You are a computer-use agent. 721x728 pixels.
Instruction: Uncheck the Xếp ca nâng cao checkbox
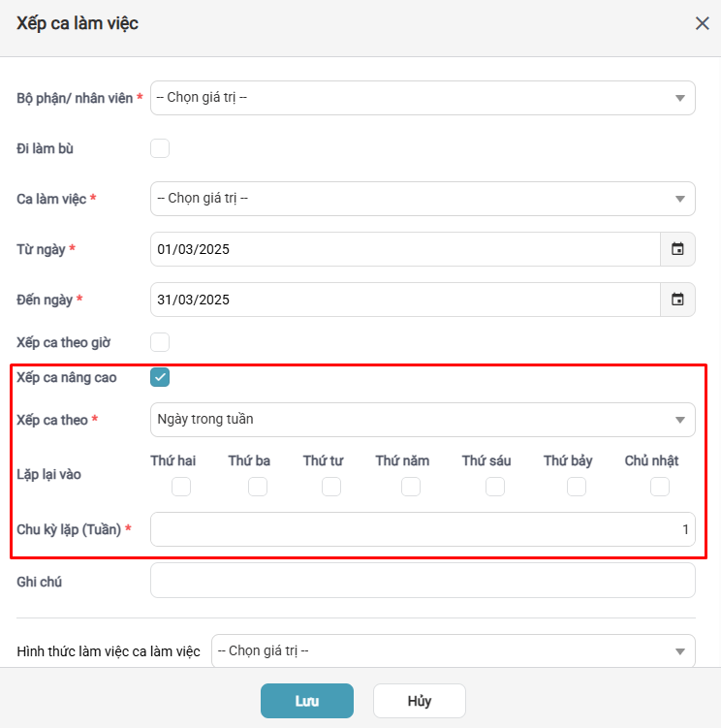[160, 377]
